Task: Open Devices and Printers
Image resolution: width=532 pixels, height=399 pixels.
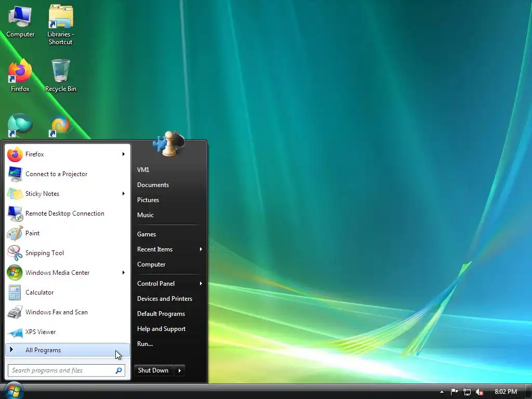Action: pos(165,299)
